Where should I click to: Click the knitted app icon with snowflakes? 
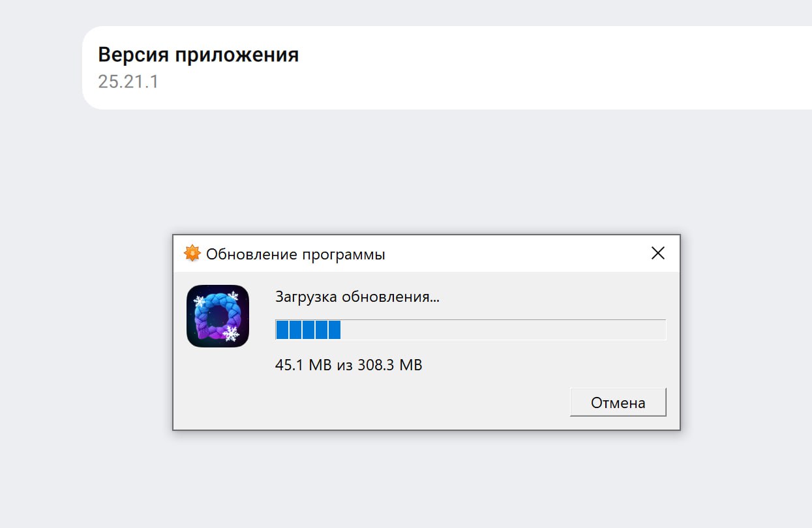[217, 316]
